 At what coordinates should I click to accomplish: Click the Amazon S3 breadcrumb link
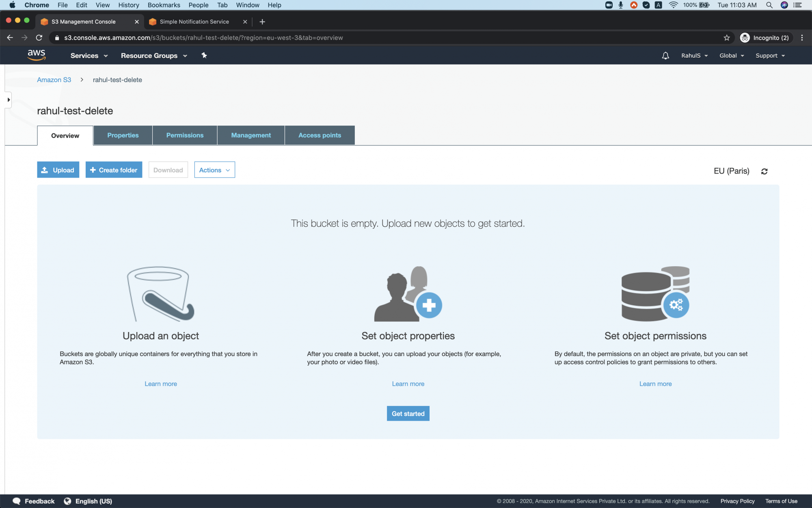(x=54, y=80)
